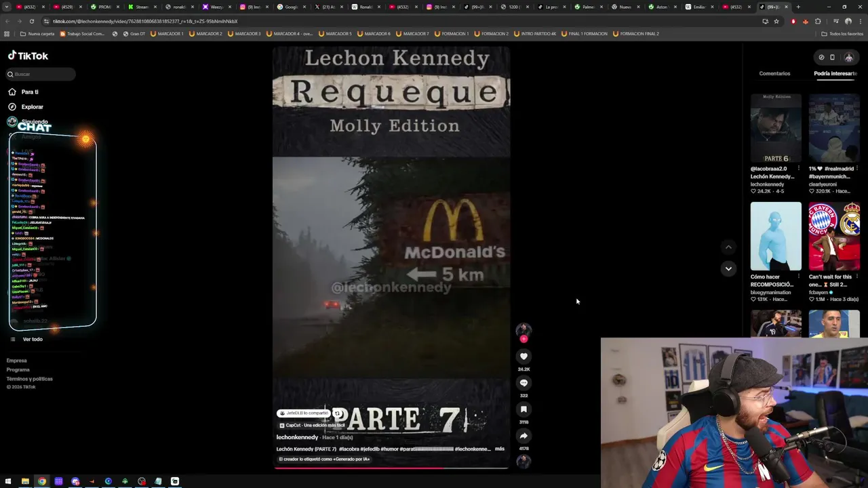Open options for bluegymanimation video card
Image resolution: width=868 pixels, height=488 pixels.
(x=799, y=277)
